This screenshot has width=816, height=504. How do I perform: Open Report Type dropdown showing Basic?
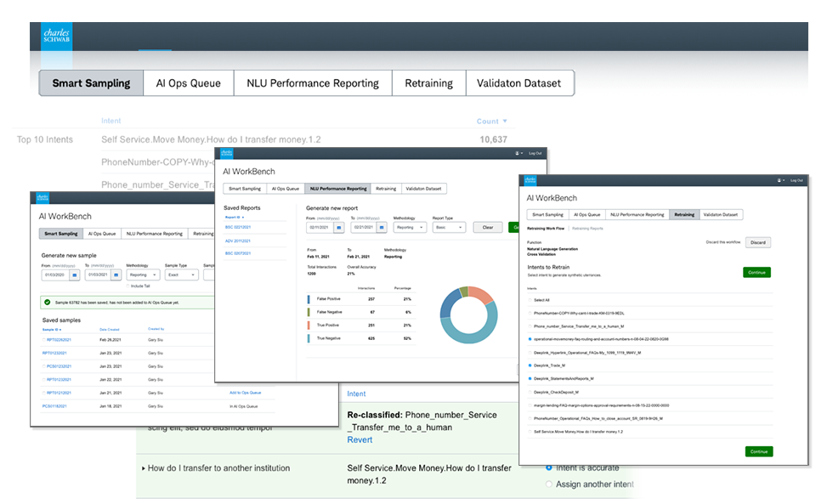[449, 227]
